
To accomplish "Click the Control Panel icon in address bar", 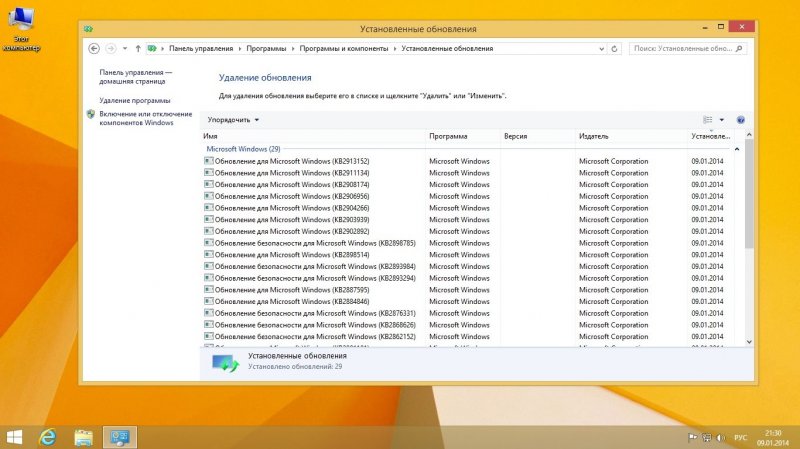I will (152, 48).
